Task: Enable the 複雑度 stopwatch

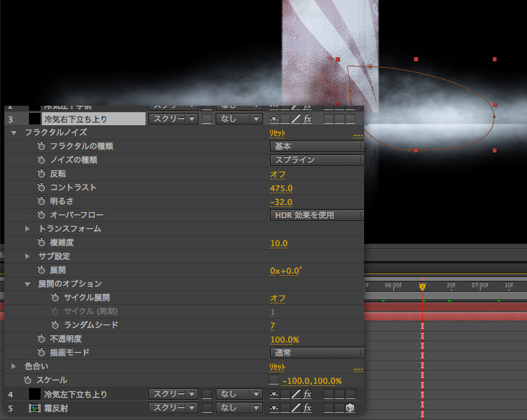Action: [42, 243]
